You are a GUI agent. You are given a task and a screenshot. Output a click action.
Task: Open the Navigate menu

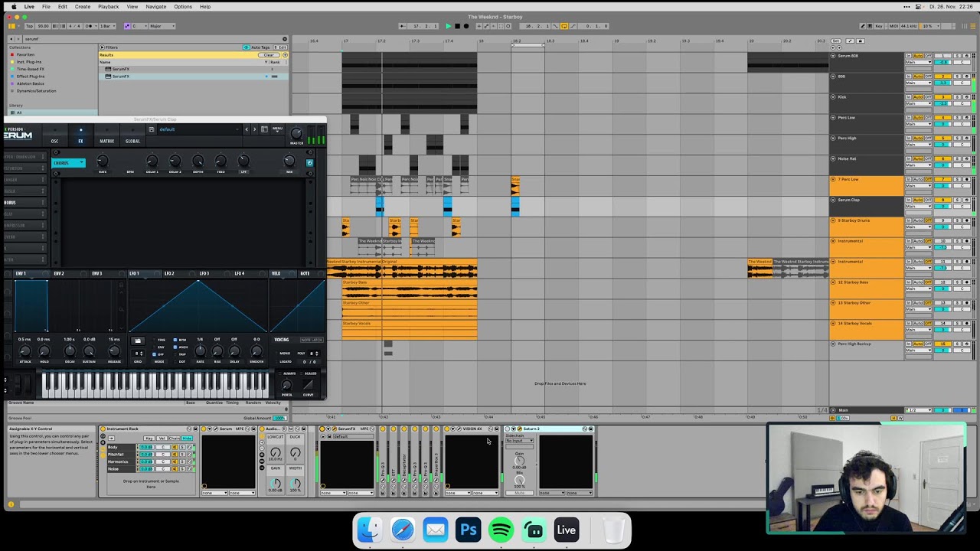click(155, 6)
